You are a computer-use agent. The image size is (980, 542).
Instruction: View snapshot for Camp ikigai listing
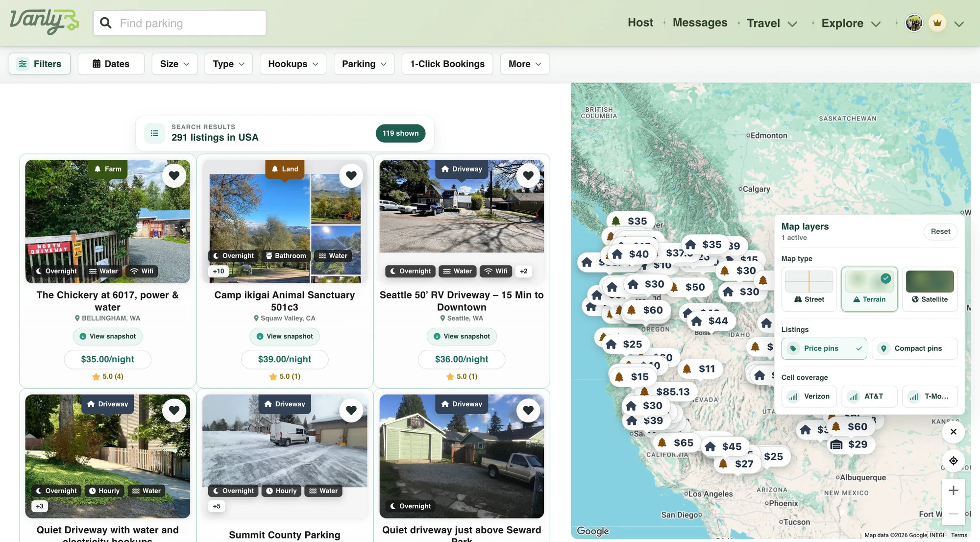285,336
